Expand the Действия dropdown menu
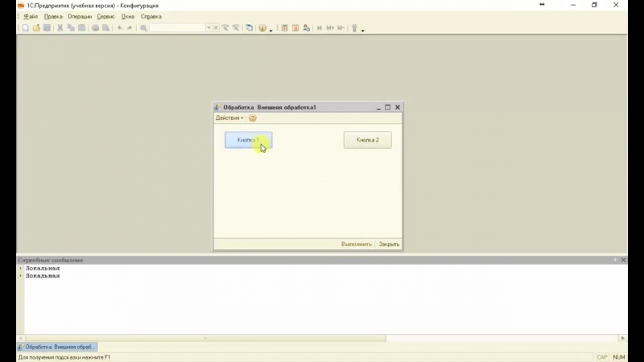Viewport: 644px width, 362px height. [x=229, y=118]
